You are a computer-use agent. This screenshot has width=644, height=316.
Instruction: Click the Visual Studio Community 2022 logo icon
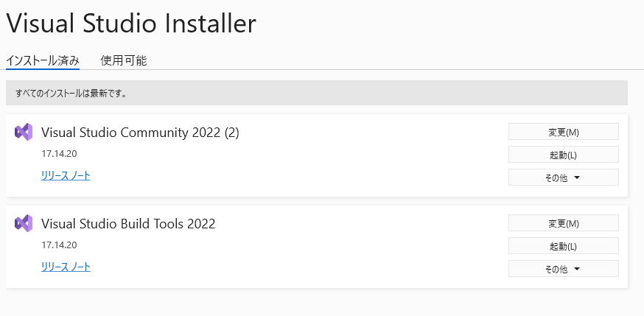(x=24, y=133)
